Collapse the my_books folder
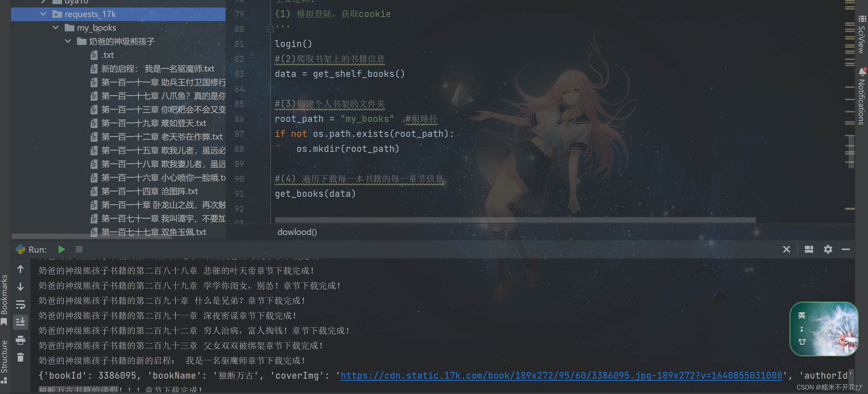 56,28
